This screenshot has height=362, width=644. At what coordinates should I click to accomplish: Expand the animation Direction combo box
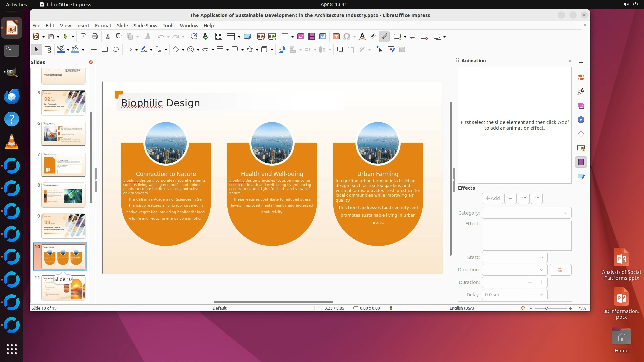(515, 270)
